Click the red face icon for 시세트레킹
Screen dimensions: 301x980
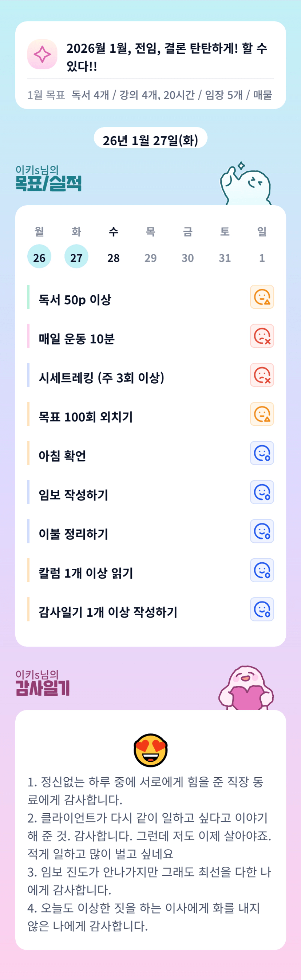[x=262, y=375]
